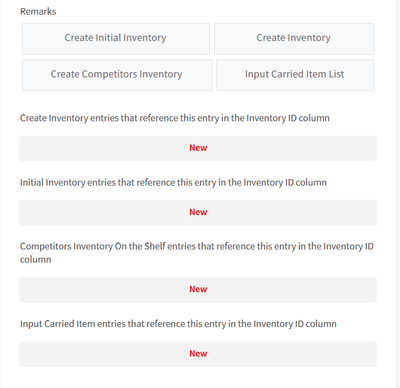The image size is (400, 388).
Task: Add New entry under Initial Inventory entries
Action: pyautogui.click(x=198, y=212)
